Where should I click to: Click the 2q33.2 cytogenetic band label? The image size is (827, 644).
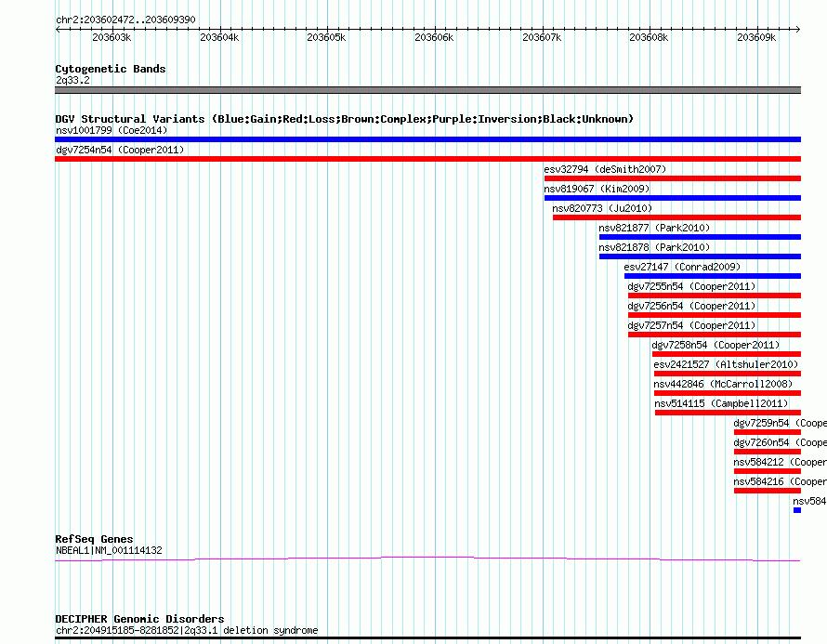coord(72,80)
